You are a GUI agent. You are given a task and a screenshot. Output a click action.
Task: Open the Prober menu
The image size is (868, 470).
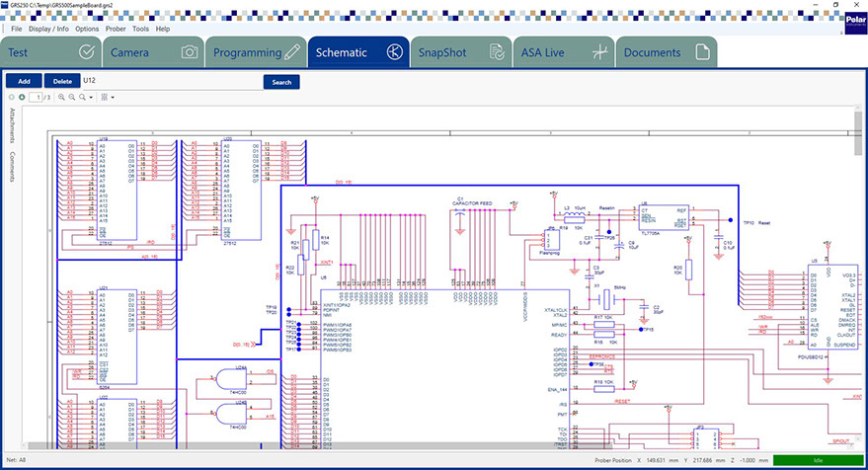(118, 29)
